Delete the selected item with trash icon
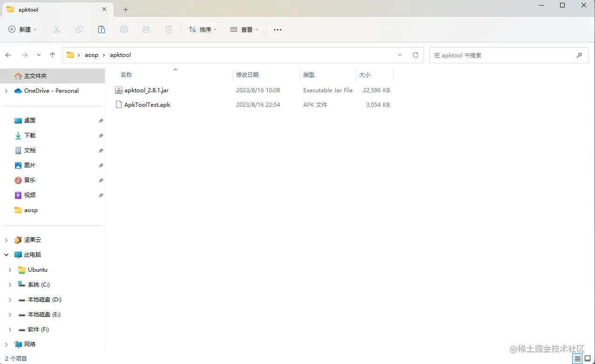The width and height of the screenshot is (595, 364). coord(169,29)
